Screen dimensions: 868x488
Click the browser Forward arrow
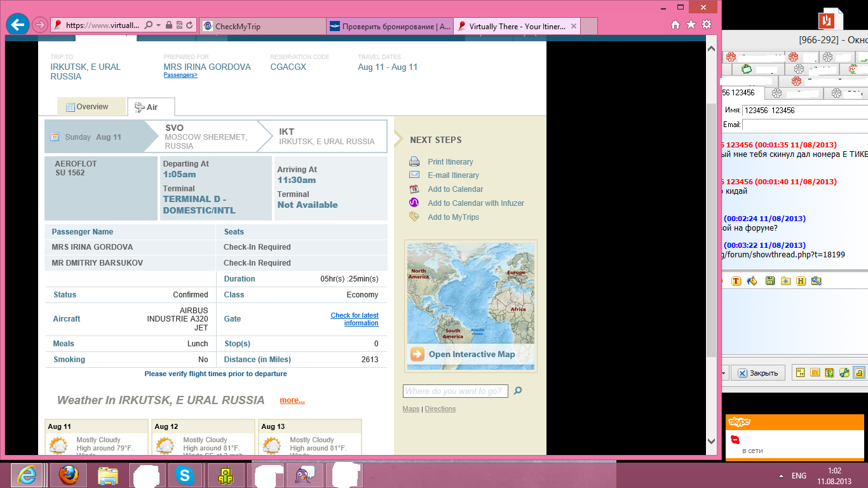(39, 25)
